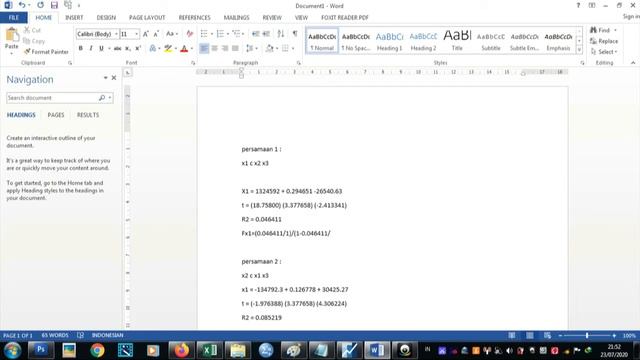The image size is (640, 360).
Task: Apply strikethrough formatting
Action: click(118, 49)
